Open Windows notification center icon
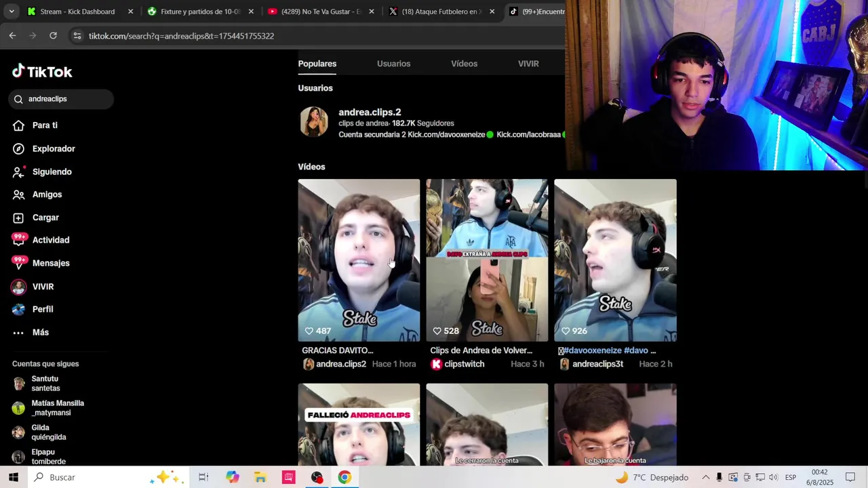The image size is (868, 488). point(850,477)
